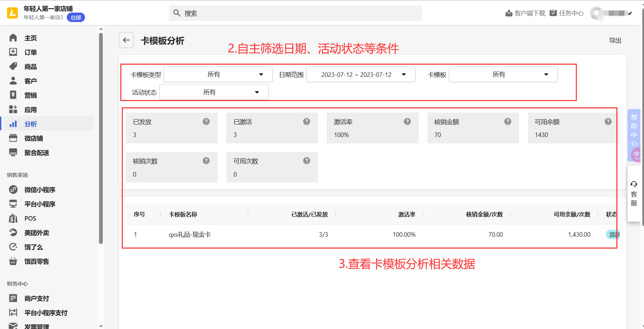Click the platform mini program payment icon

point(13,313)
